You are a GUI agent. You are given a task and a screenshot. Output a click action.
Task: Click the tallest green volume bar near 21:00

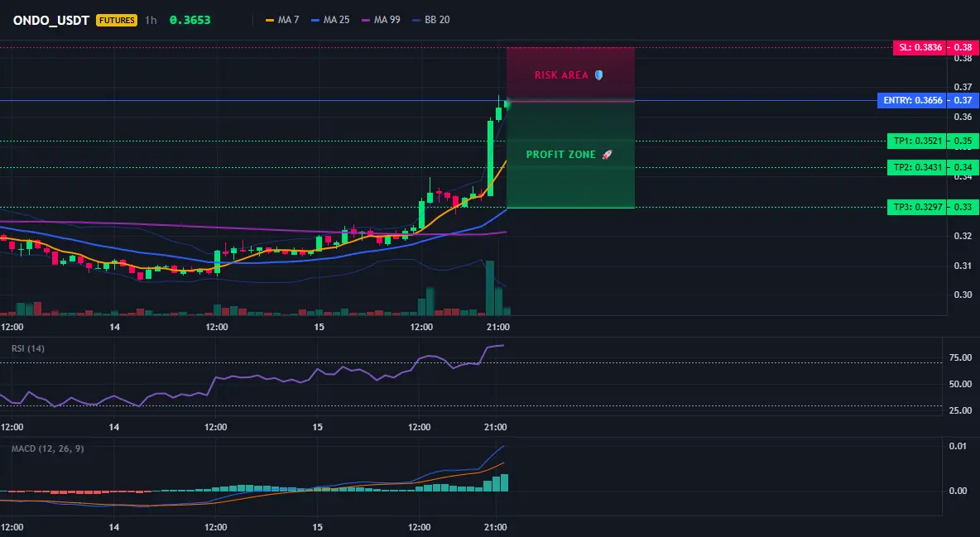tap(490, 288)
